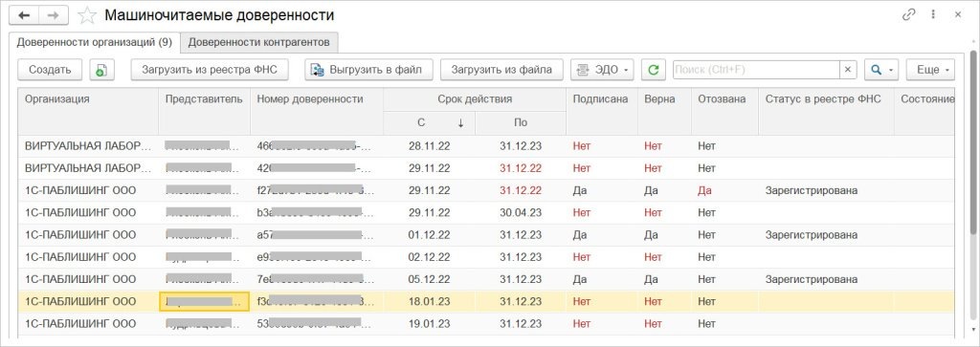Viewport: 980px width, 347px height.
Task: Open the magnifier search dropdown
Action: pos(881,70)
